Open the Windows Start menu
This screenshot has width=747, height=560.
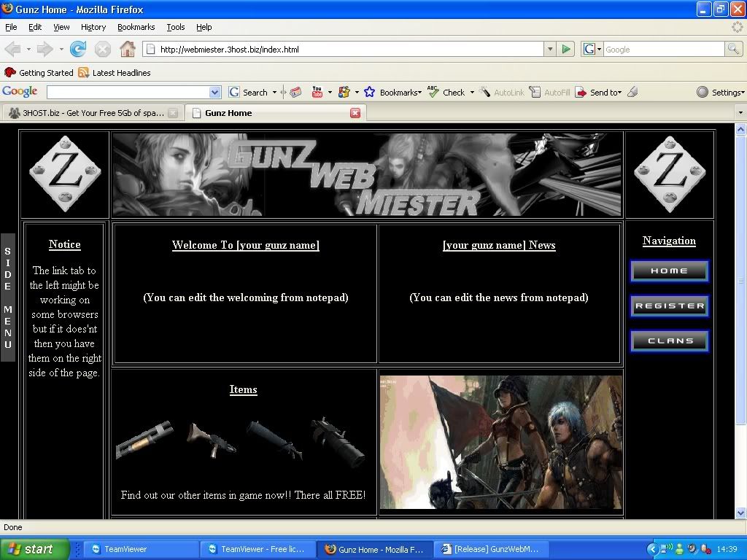pos(34,549)
